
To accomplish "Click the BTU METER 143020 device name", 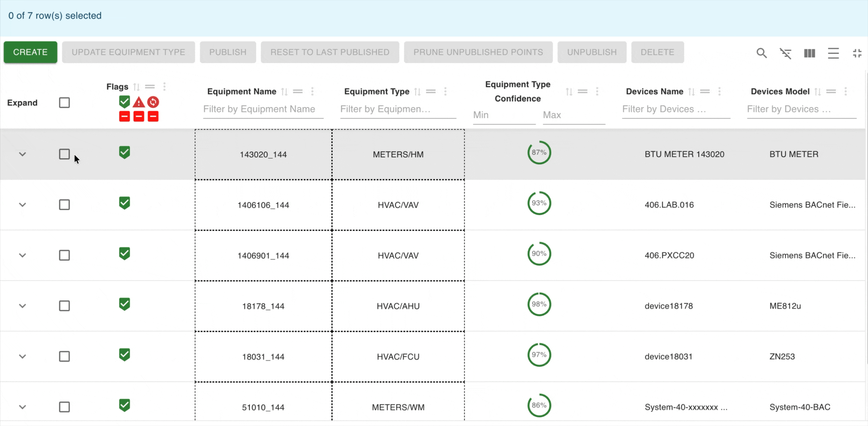I will point(684,154).
